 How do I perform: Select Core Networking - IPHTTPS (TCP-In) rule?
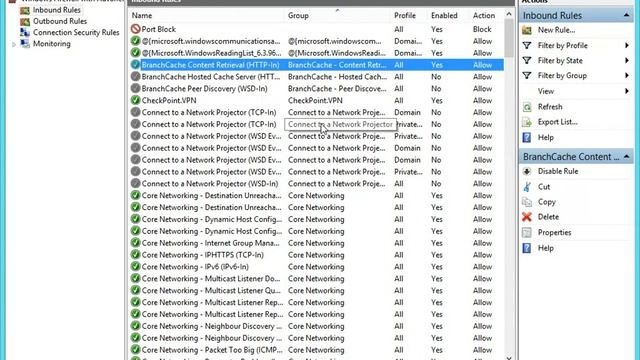point(202,255)
